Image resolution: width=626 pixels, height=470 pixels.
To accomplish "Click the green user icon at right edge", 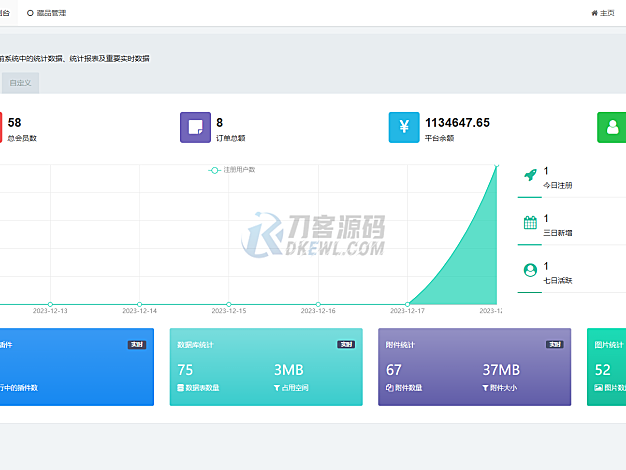I will [612, 128].
